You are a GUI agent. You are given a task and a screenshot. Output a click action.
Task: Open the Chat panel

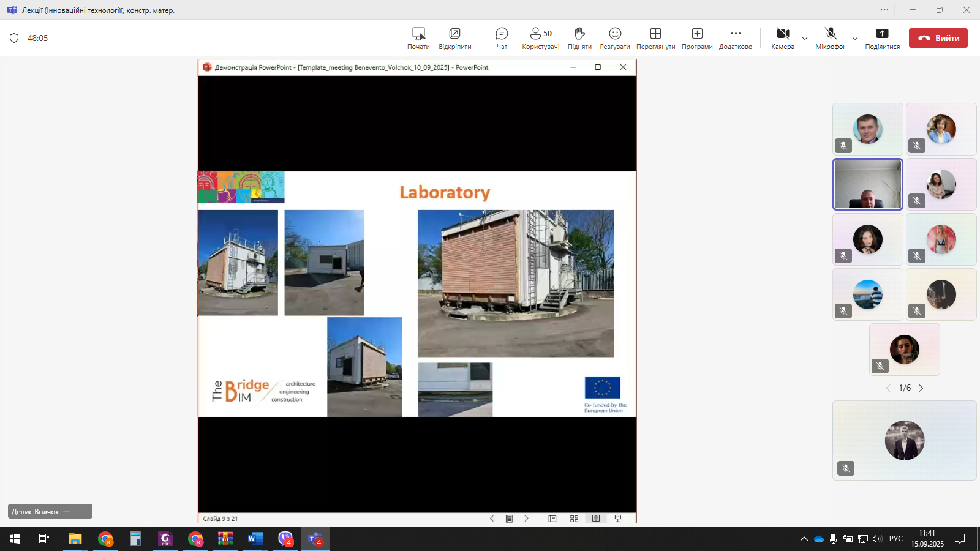click(502, 38)
